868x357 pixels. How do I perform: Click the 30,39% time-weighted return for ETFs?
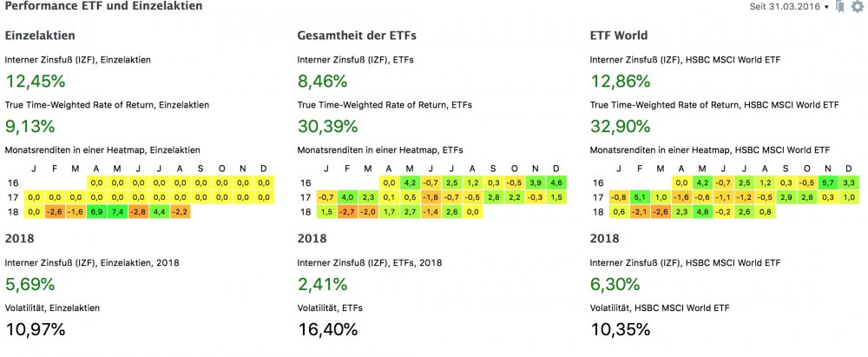(327, 127)
